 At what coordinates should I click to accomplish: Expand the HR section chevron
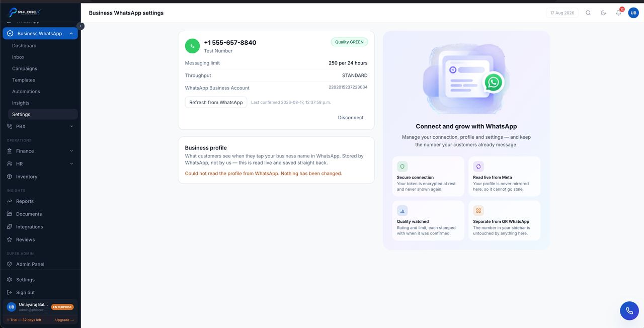71,164
